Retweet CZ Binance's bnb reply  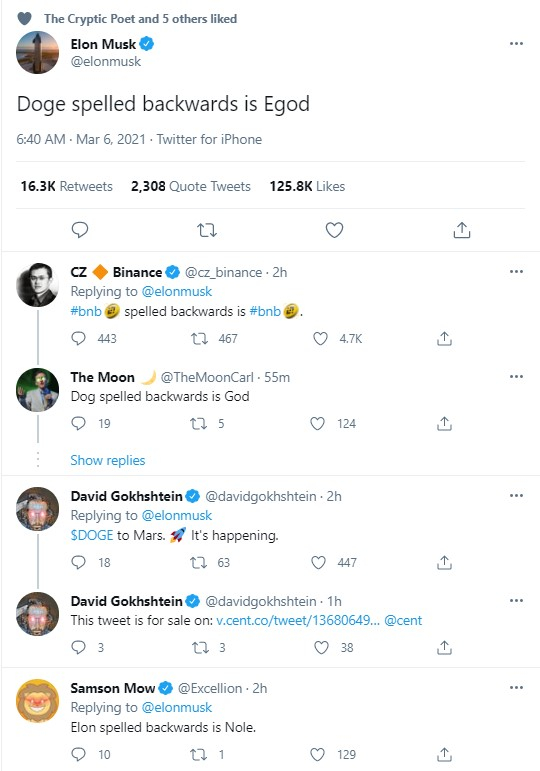(x=199, y=338)
